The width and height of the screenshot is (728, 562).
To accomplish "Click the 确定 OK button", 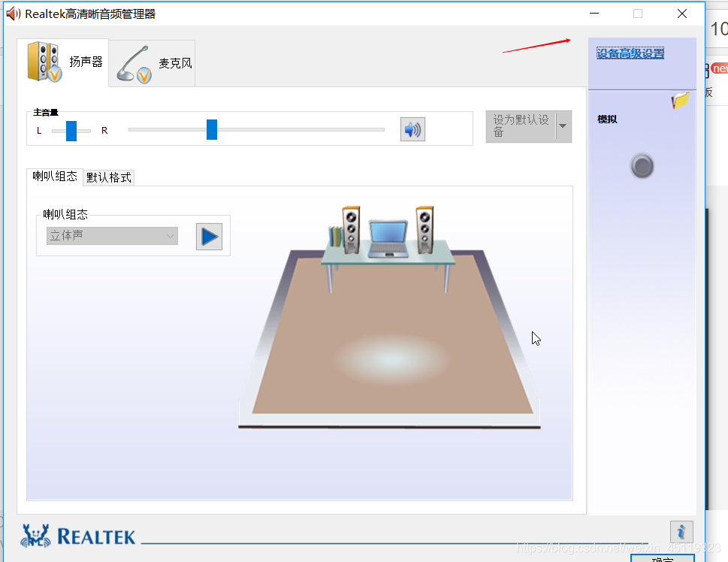I will (x=662, y=558).
